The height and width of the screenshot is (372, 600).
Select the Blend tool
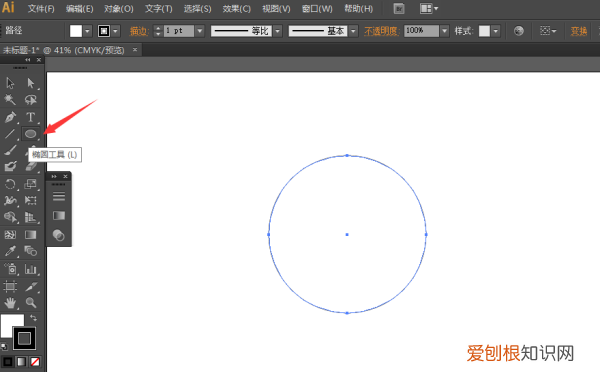pos(31,251)
